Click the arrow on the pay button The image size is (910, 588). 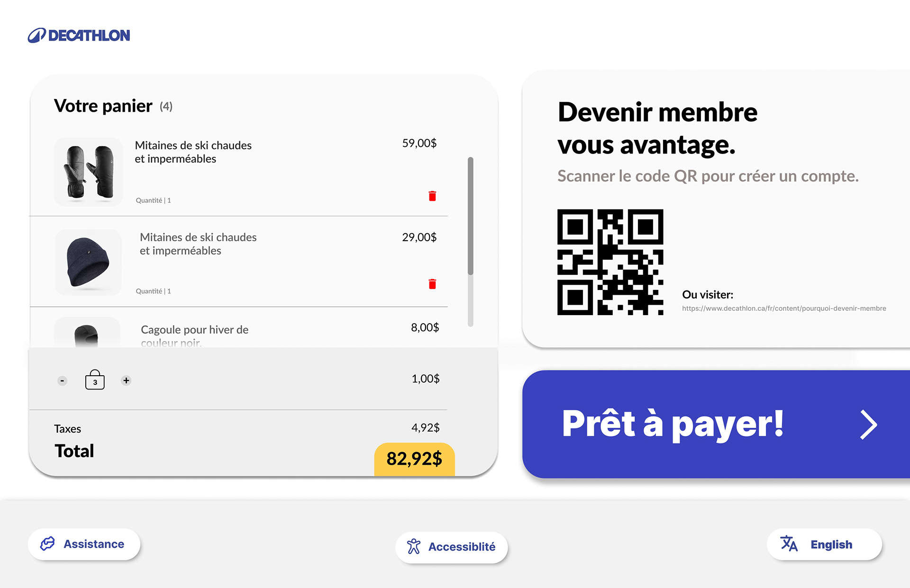(868, 425)
